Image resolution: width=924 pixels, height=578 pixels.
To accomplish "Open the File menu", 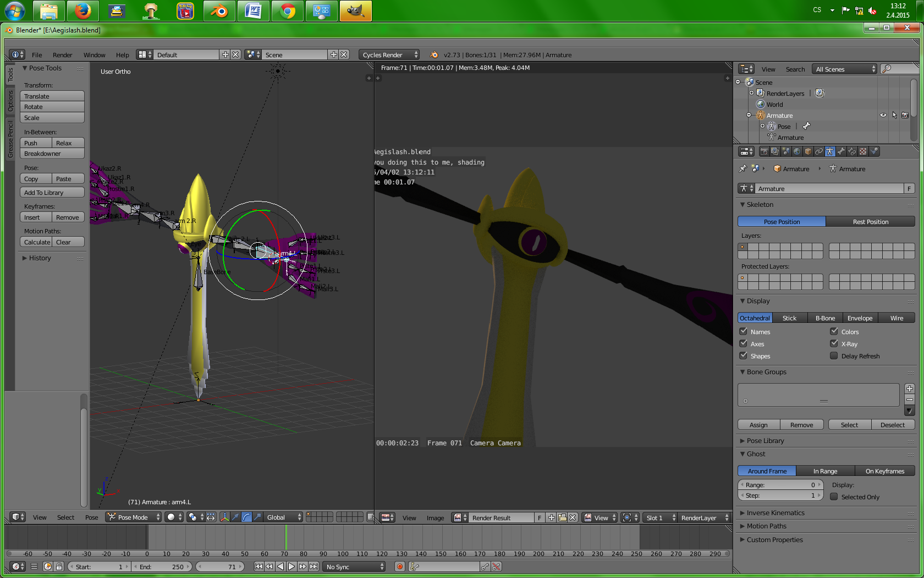I will coord(37,55).
